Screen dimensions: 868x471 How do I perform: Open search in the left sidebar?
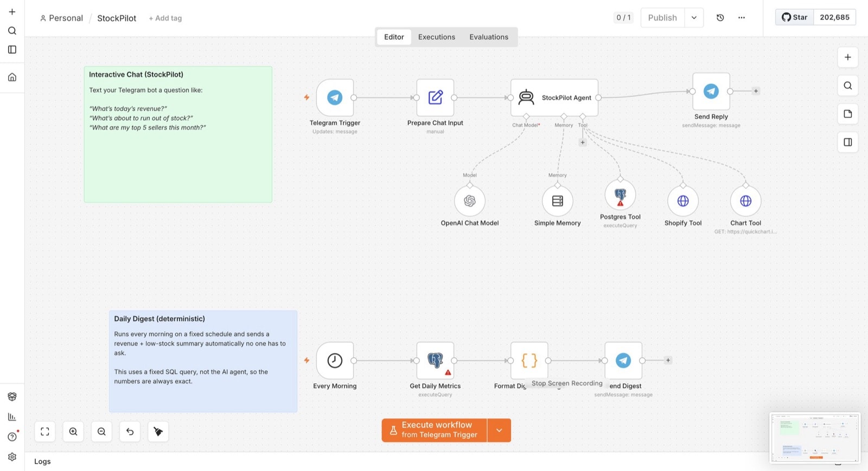tap(12, 31)
